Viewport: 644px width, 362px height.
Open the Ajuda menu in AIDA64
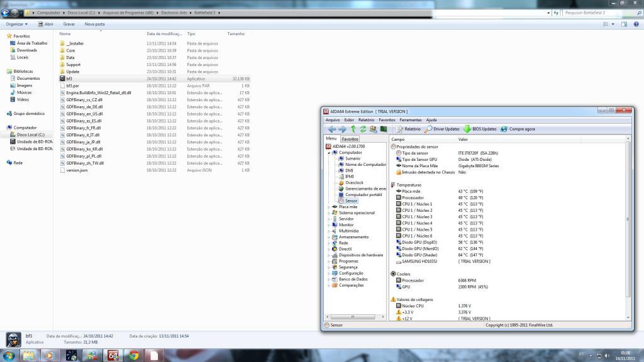431,120
